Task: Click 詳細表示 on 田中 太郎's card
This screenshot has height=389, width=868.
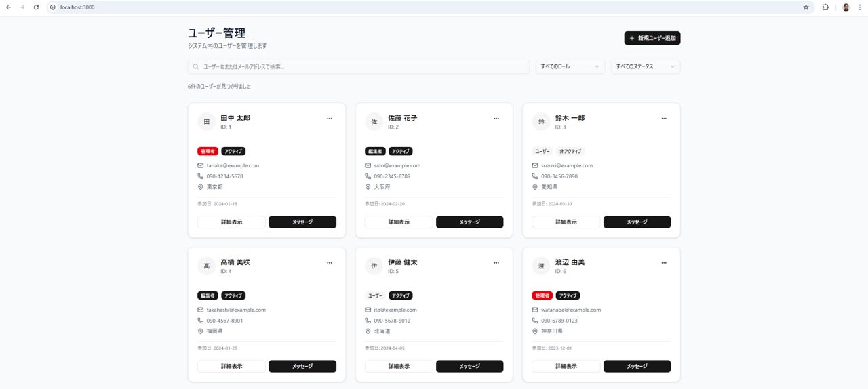Action: (231, 222)
